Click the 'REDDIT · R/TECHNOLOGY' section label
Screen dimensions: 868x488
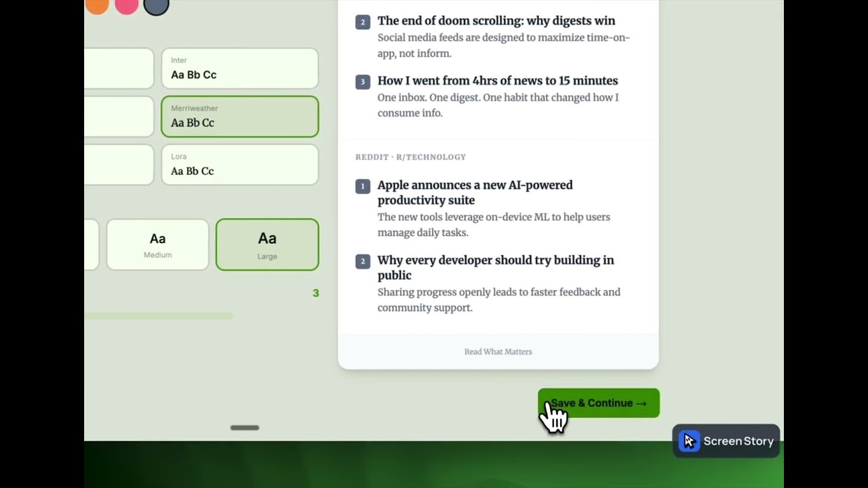(x=410, y=157)
